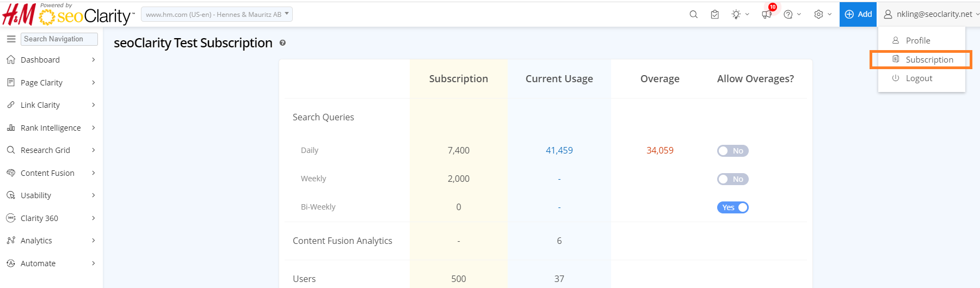Open the tasks clipboard icon
This screenshot has height=288, width=980.
point(715,15)
